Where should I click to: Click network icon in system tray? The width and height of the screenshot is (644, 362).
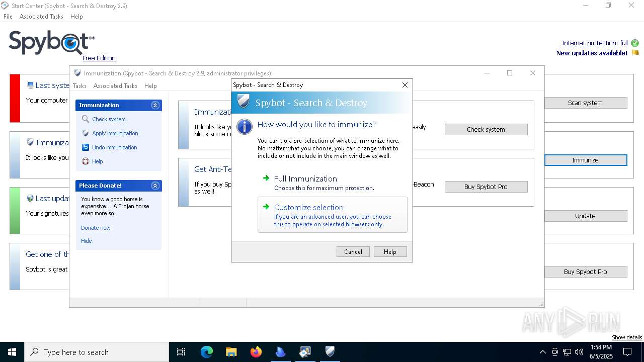point(567,352)
